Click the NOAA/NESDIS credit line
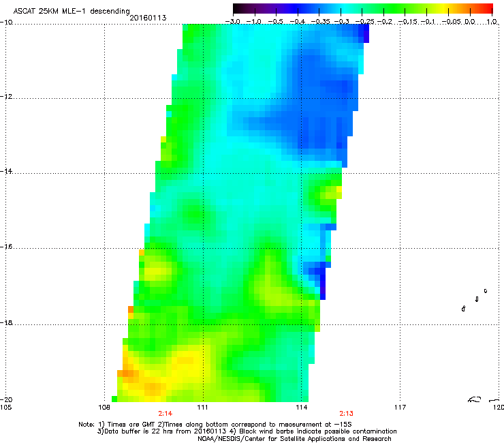The width and height of the screenshot is (504, 443). pos(294,439)
